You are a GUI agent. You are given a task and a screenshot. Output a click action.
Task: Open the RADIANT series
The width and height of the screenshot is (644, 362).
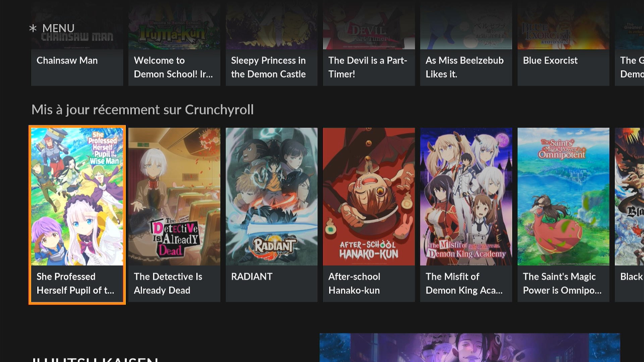pyautogui.click(x=271, y=196)
